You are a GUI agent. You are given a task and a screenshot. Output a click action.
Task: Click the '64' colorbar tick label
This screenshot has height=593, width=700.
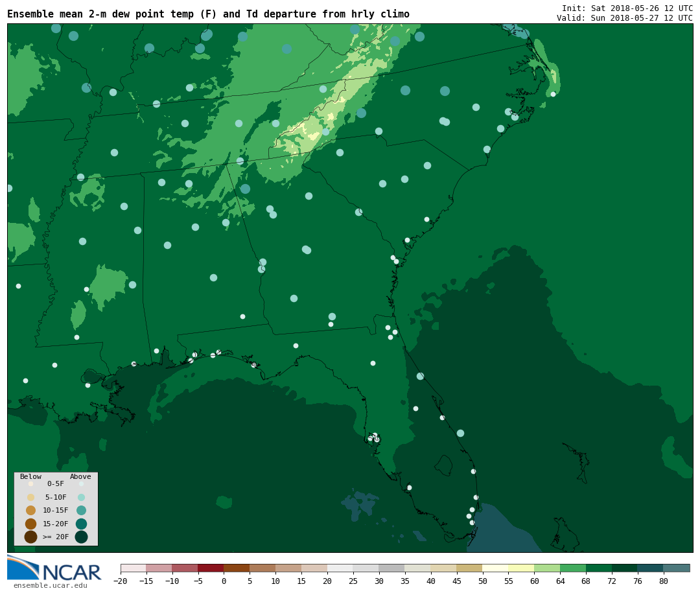point(561,581)
